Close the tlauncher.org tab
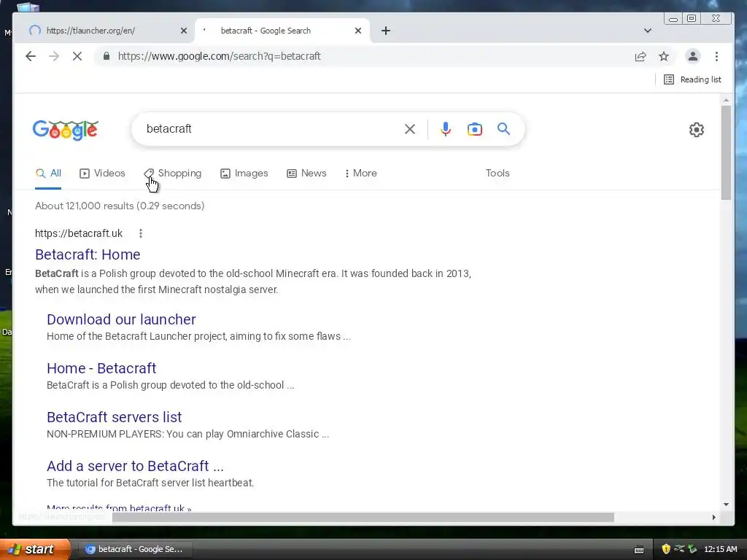Image resolution: width=747 pixels, height=560 pixels. [x=184, y=31]
